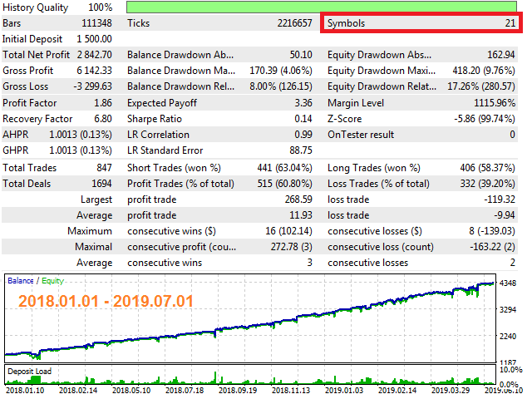Click the 4348 price axis label
The width and height of the screenshot is (532, 399).
508,283
